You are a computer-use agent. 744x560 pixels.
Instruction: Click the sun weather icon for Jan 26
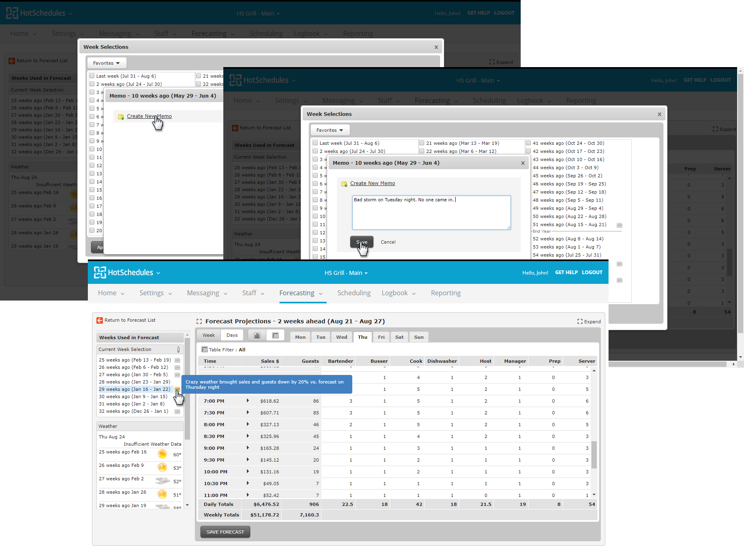[162, 494]
